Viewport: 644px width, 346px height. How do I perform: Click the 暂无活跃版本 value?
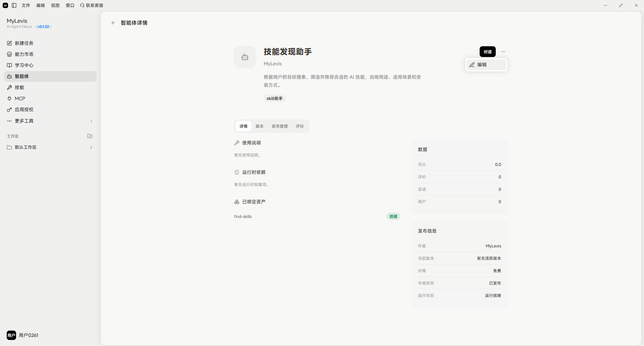(x=489, y=258)
